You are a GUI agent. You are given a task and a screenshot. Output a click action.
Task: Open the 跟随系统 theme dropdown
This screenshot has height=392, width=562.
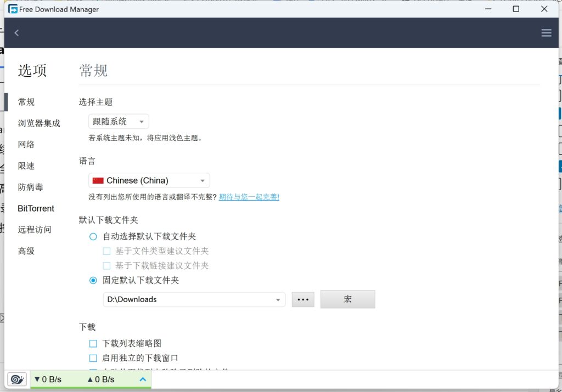[119, 122]
